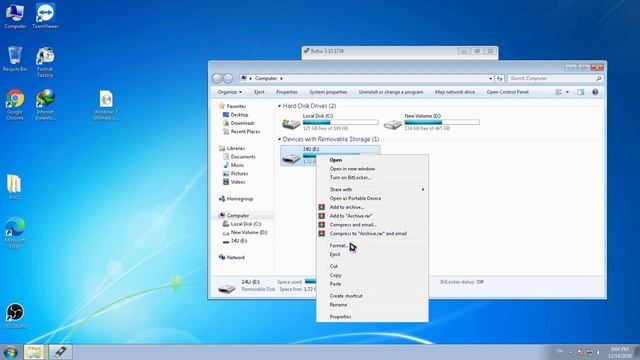Open the Windows Start menu
640x360 pixels.
[x=11, y=352]
